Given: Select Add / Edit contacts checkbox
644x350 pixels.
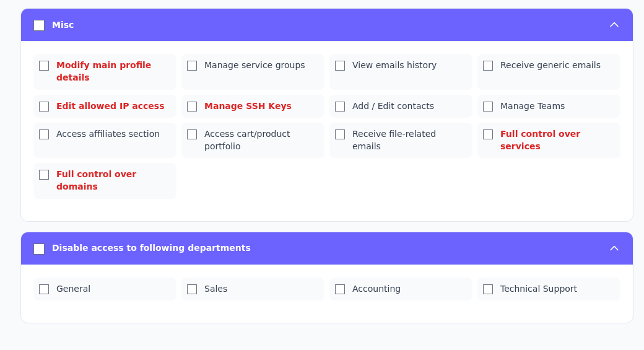Looking at the screenshot, I should tap(340, 107).
